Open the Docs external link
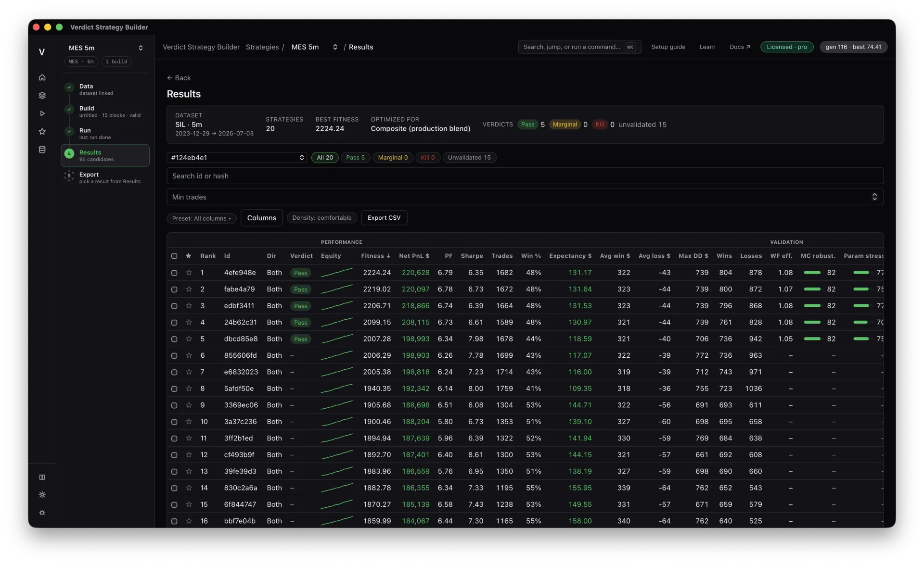 (x=740, y=47)
